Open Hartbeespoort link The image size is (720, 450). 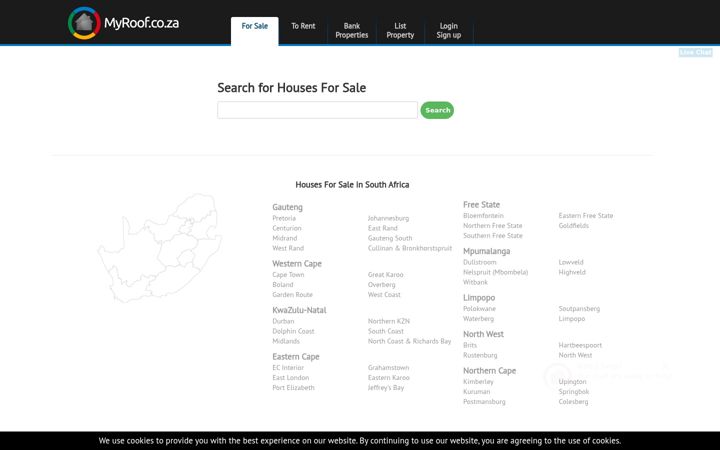click(580, 345)
